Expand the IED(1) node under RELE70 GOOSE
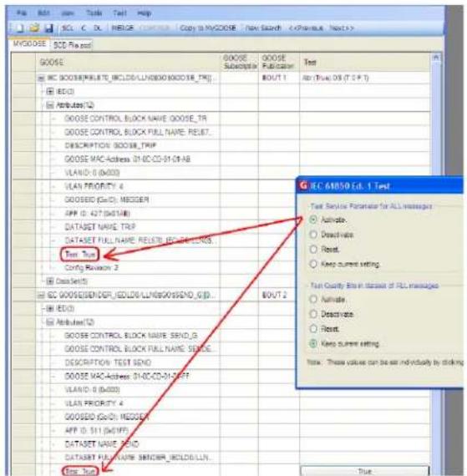The height and width of the screenshot is (476, 467). coord(50,91)
